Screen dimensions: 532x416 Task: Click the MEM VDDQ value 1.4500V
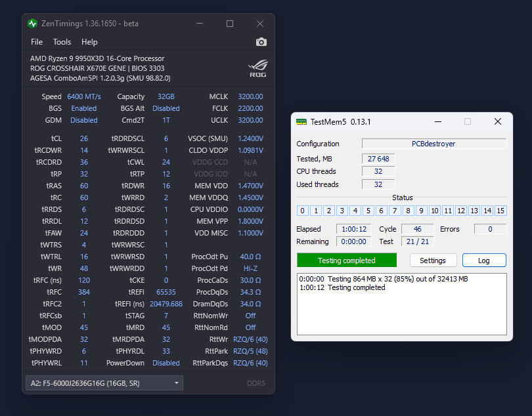[250, 198]
